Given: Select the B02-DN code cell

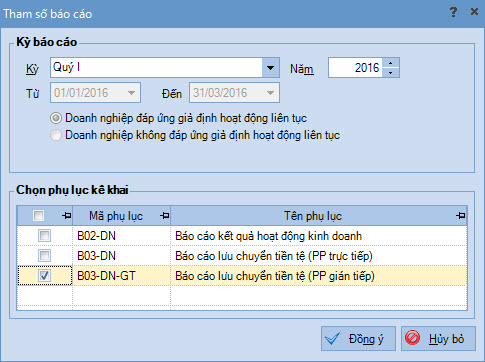Looking at the screenshot, I should coord(121,236).
